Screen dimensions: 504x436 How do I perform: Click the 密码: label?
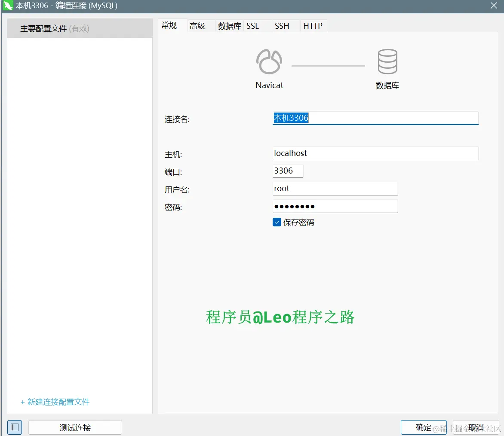(x=173, y=207)
